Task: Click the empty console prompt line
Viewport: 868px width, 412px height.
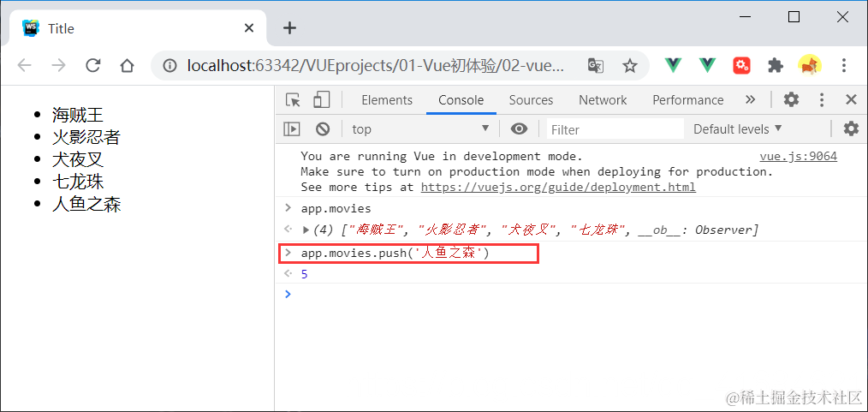Action: click(571, 294)
